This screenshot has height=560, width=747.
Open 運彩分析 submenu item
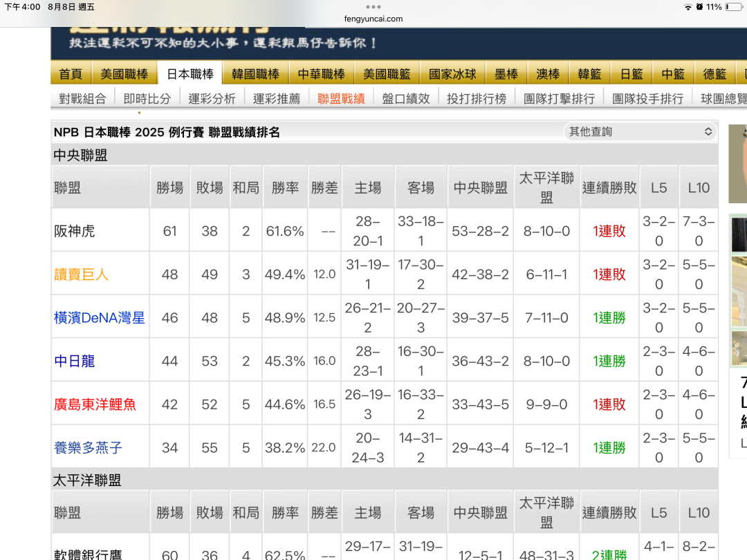tap(212, 99)
